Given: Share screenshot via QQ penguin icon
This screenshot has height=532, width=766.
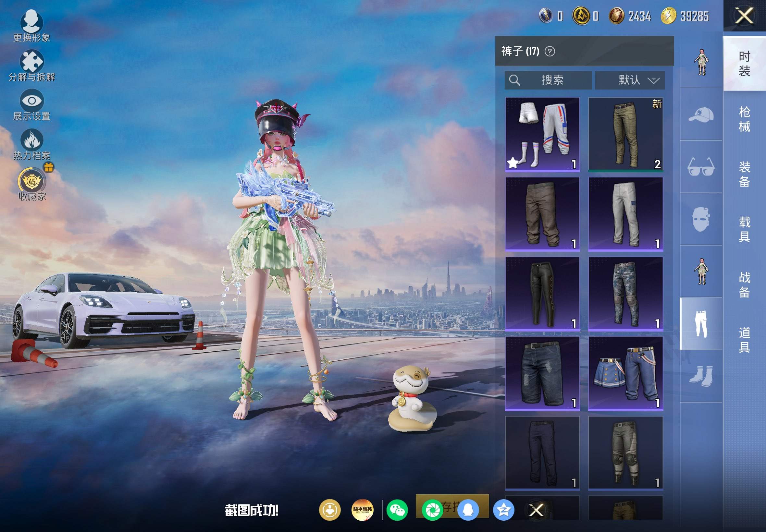Looking at the screenshot, I should pyautogui.click(x=468, y=510).
